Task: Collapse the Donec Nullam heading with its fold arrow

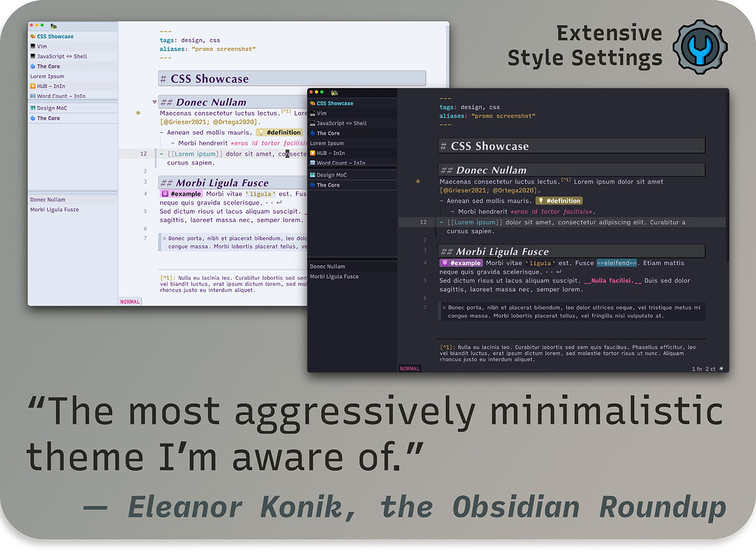Action: coord(154,102)
